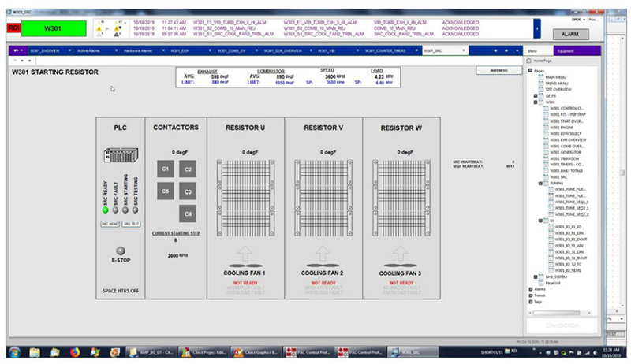Image resolution: width=631 pixels, height=364 pixels.
Task: Switch to the W301_COMB_OV tab
Action: click(231, 50)
